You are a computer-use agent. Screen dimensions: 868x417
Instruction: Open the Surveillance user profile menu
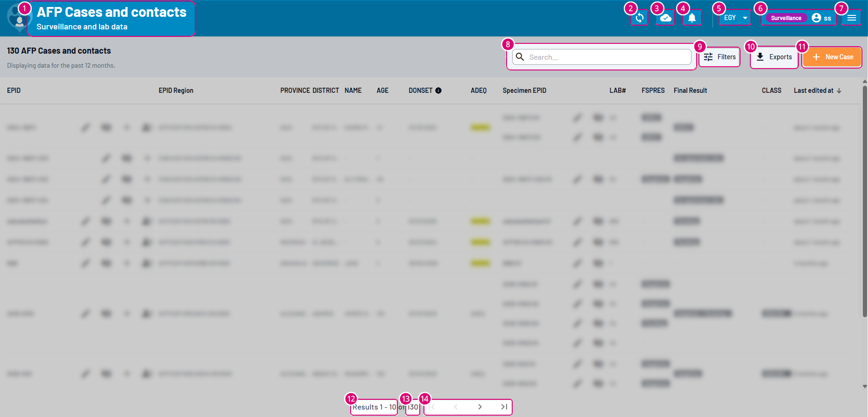[799, 18]
